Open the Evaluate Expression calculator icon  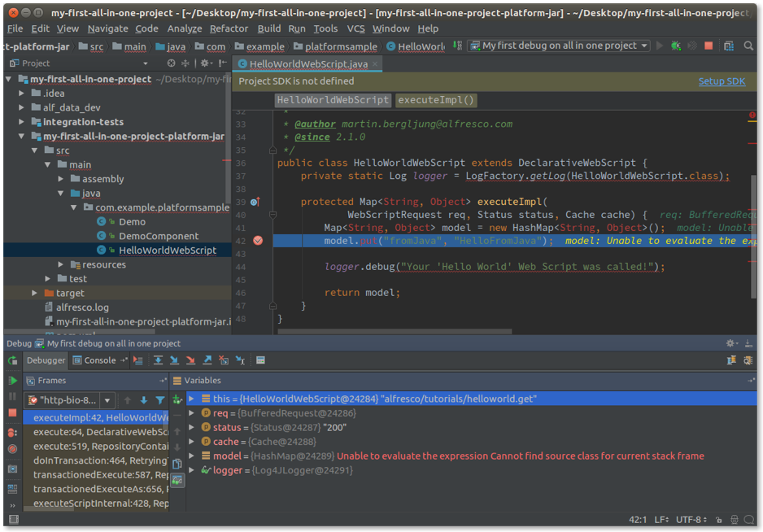click(x=260, y=360)
